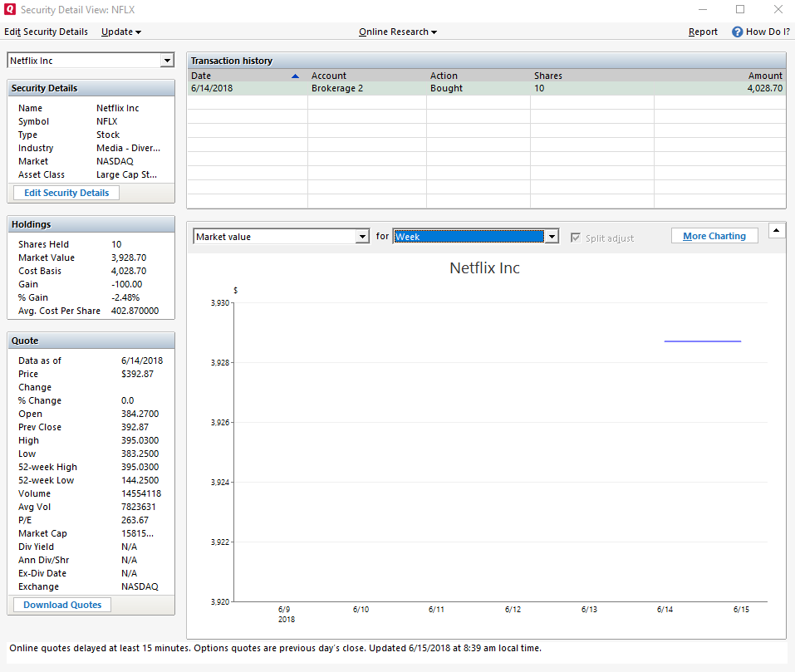The width and height of the screenshot is (795, 672).
Task: Maximize the Security Detail View window
Action: click(x=740, y=10)
